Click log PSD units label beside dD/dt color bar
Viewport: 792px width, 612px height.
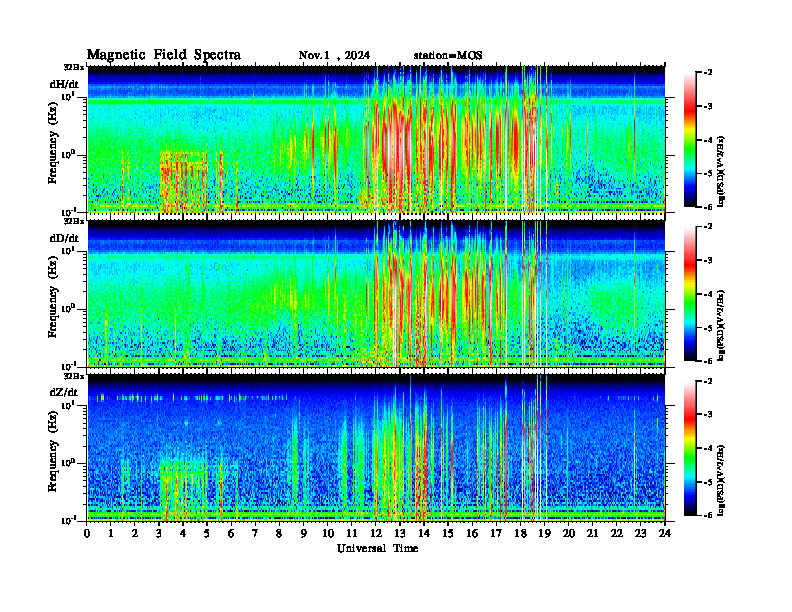(722, 325)
